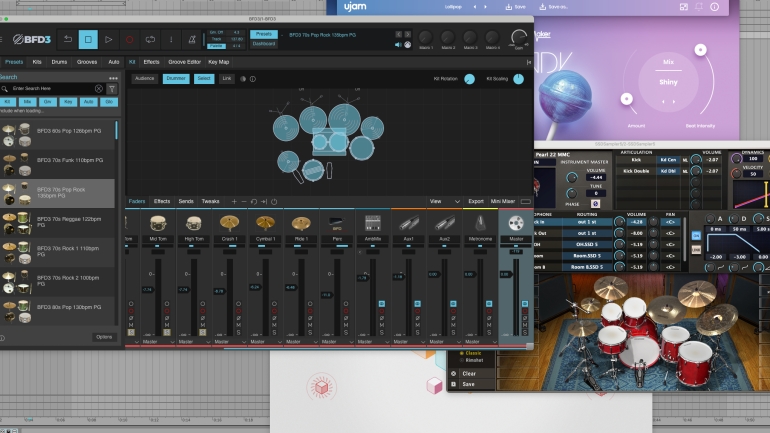Click the Options button below preset list
The image size is (770, 433).
click(104, 337)
